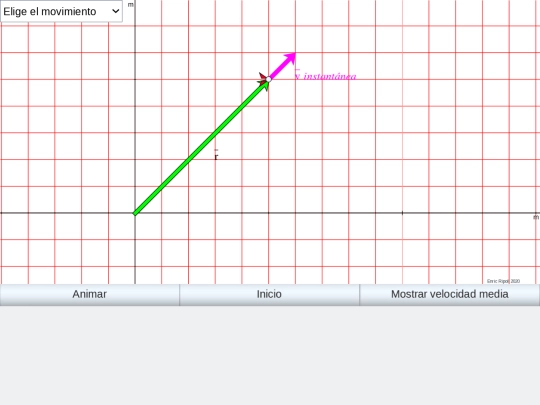The width and height of the screenshot is (540, 405).
Task: Click the 'v instantánea' label
Action: [x=325, y=76]
